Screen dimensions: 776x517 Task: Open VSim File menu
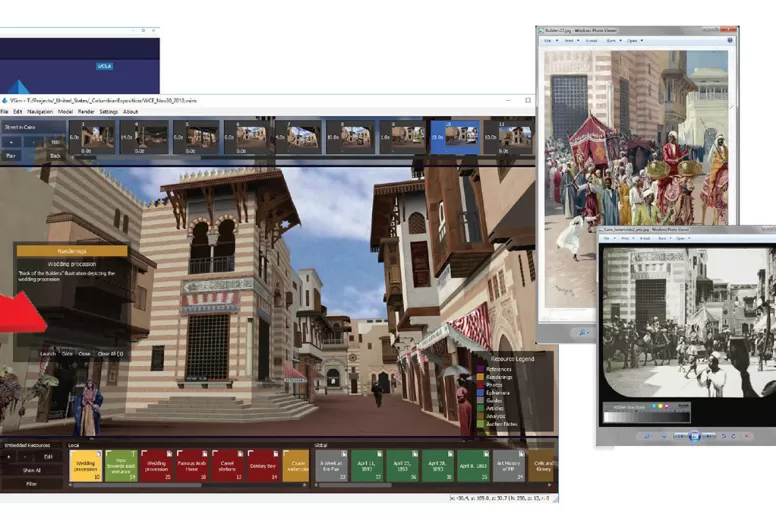[4, 112]
